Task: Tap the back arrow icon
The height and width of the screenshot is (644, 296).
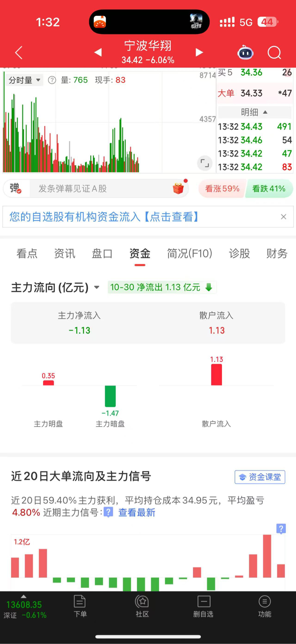Action: 18,52
